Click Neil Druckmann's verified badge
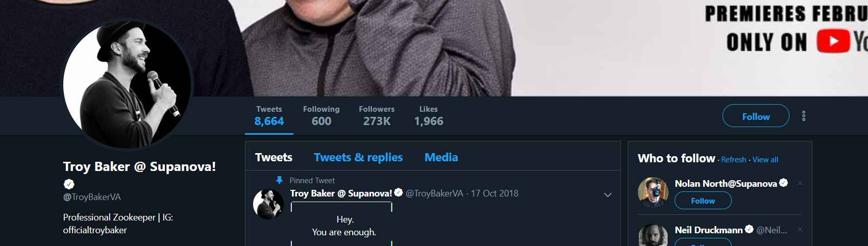Image resolution: width=868 pixels, height=246 pixels. click(749, 229)
